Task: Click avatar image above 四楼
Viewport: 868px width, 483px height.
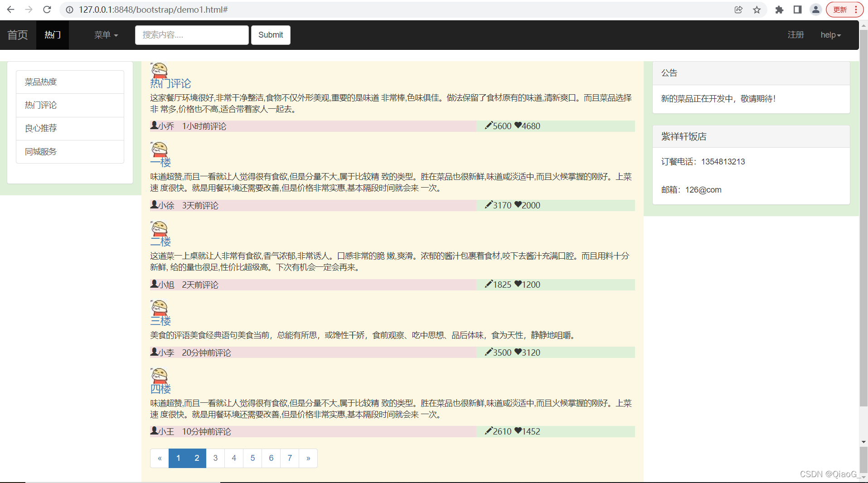Action: pyautogui.click(x=159, y=376)
